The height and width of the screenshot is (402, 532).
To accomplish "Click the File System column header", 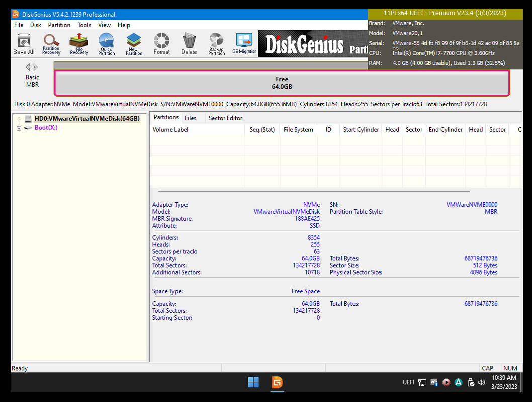I will tap(298, 129).
